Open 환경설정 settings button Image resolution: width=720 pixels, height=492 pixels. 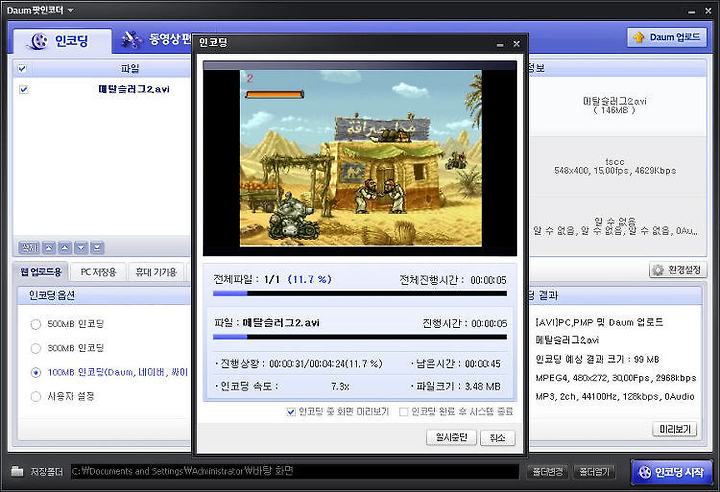pos(678,270)
